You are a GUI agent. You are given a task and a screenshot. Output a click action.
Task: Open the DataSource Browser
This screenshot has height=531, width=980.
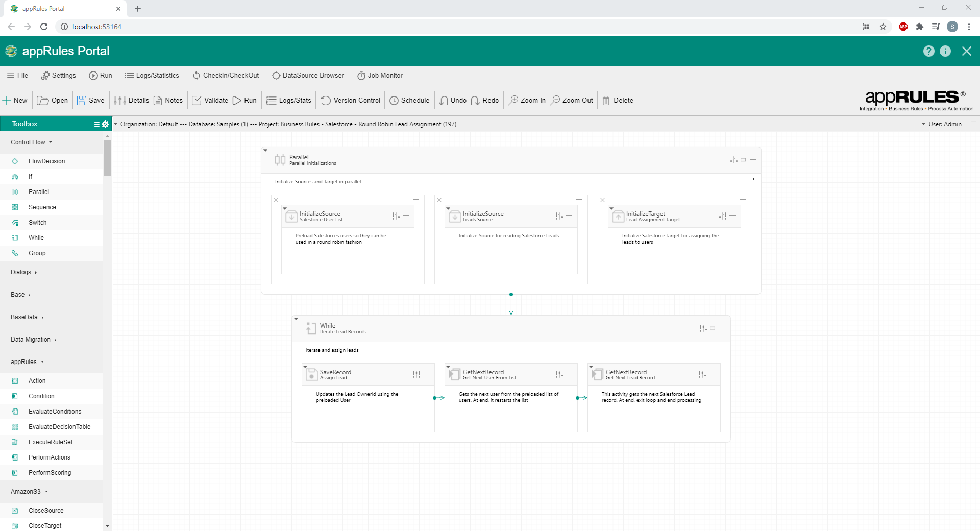[308, 75]
